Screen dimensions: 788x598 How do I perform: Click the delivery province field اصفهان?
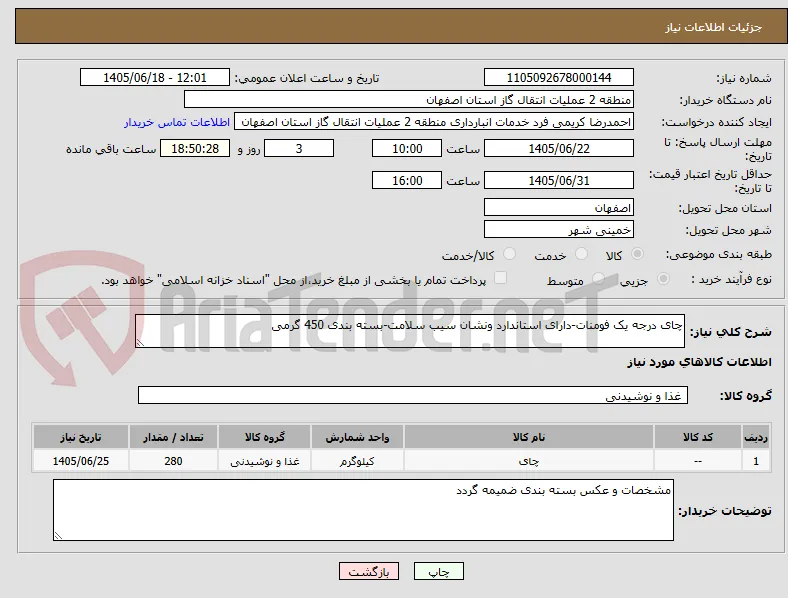pos(558,208)
